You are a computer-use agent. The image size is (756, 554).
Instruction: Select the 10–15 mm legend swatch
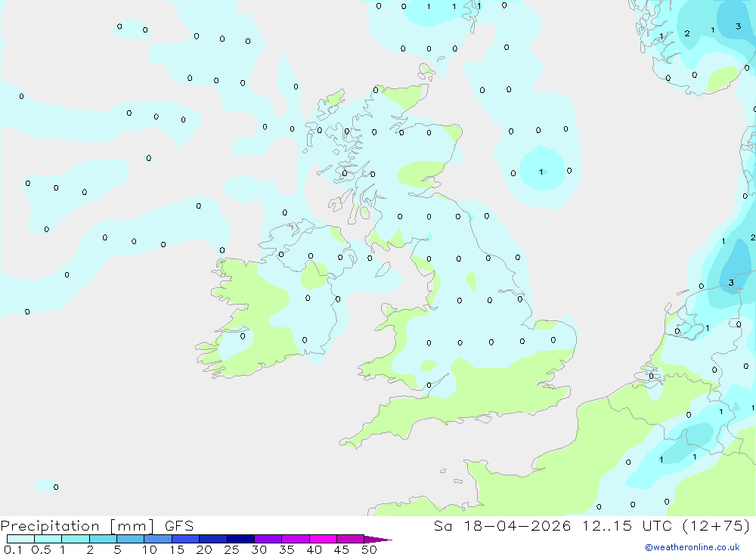[x=158, y=539]
